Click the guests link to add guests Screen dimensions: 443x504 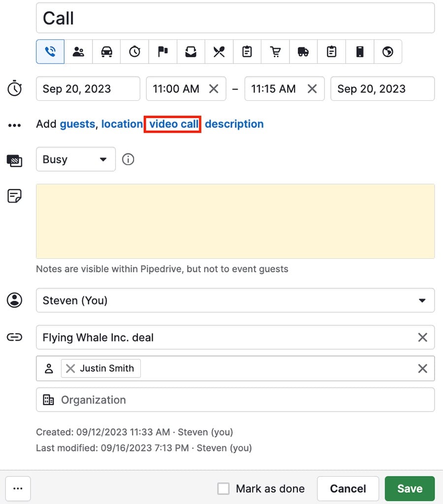click(77, 124)
